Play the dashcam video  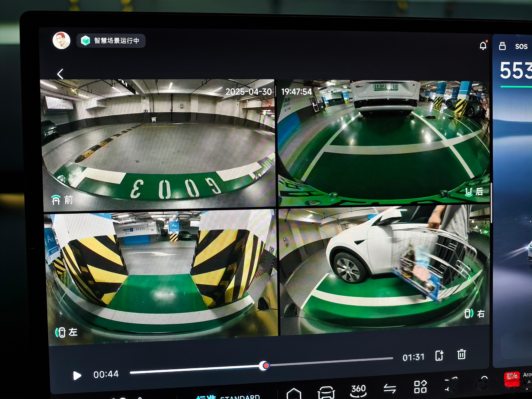click(77, 375)
